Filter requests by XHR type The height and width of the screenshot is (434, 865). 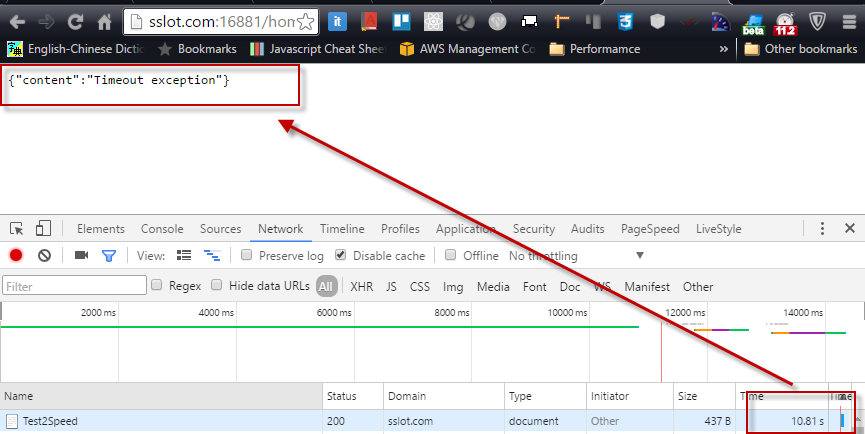pos(362,287)
